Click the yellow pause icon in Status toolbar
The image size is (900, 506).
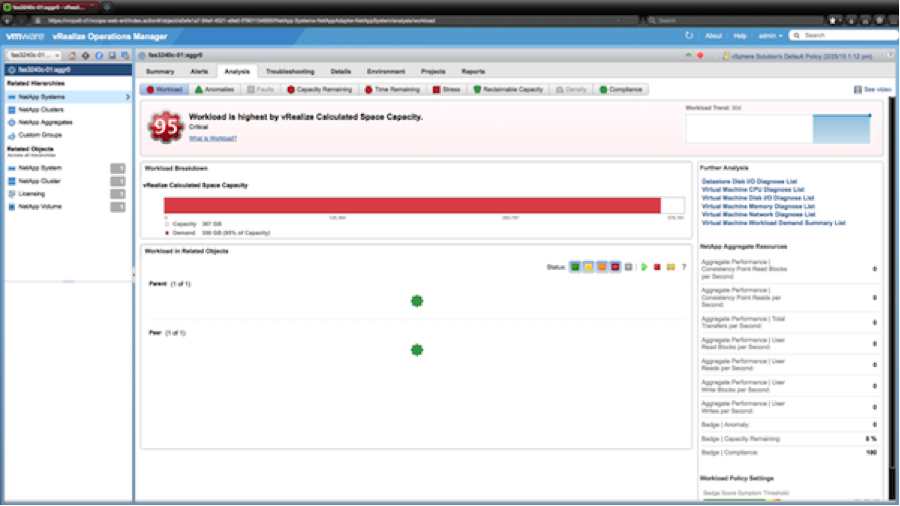(x=670, y=267)
